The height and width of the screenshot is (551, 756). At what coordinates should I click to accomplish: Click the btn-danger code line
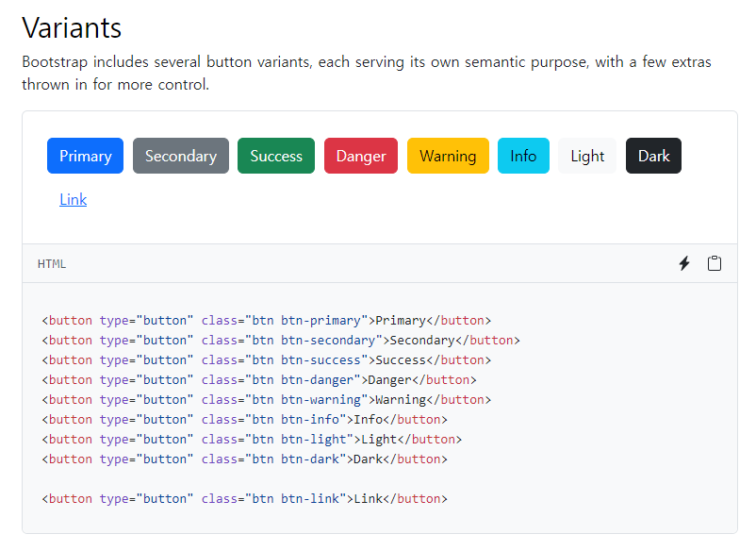pos(259,379)
